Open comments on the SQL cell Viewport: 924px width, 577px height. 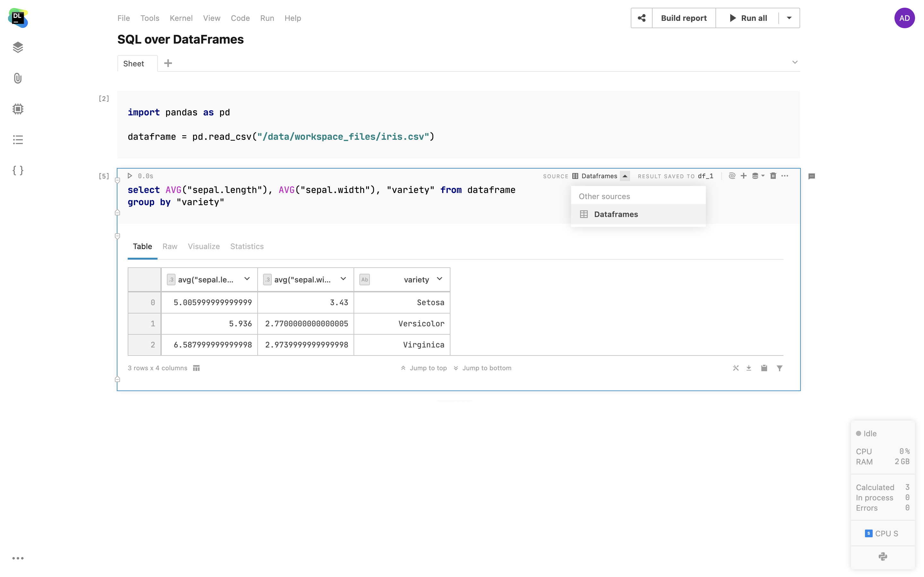(x=811, y=176)
